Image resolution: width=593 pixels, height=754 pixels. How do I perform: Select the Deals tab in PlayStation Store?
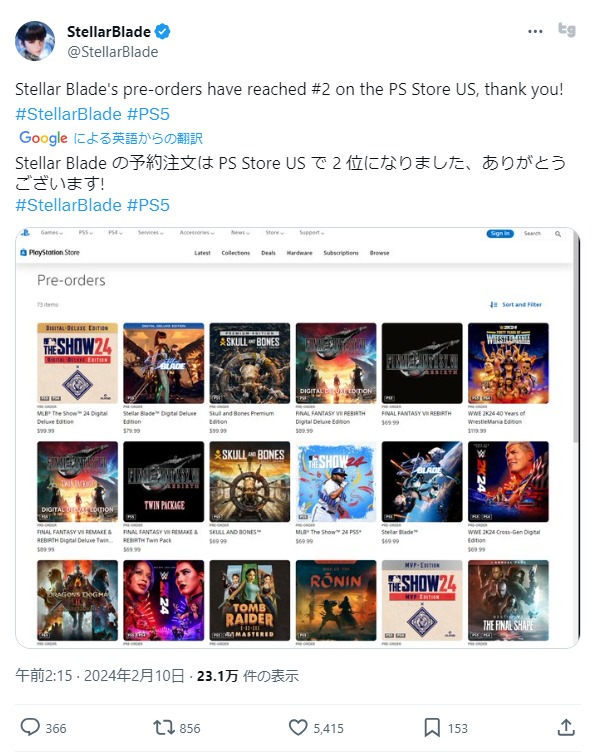coord(268,253)
